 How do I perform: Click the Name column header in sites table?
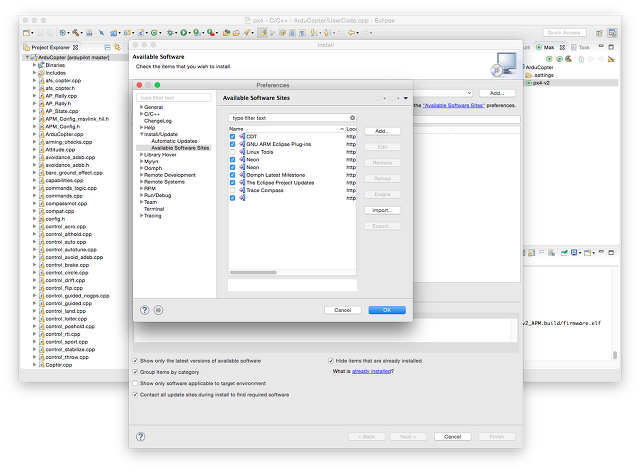click(x=287, y=129)
